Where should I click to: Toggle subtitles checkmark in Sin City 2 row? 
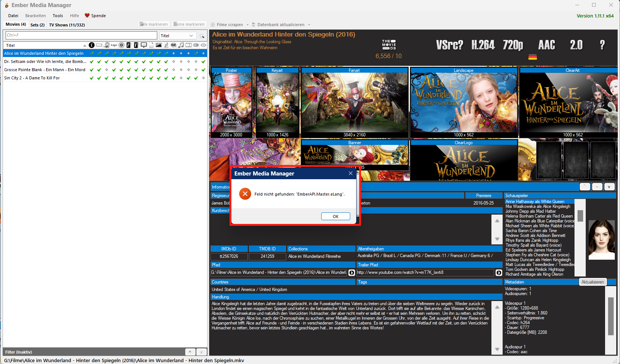[x=174, y=78]
